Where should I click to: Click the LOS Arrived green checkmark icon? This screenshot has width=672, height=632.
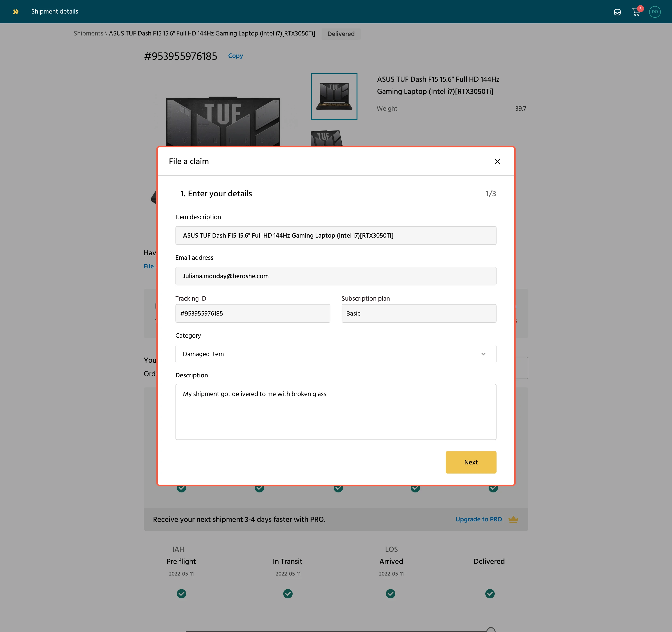coord(390,593)
